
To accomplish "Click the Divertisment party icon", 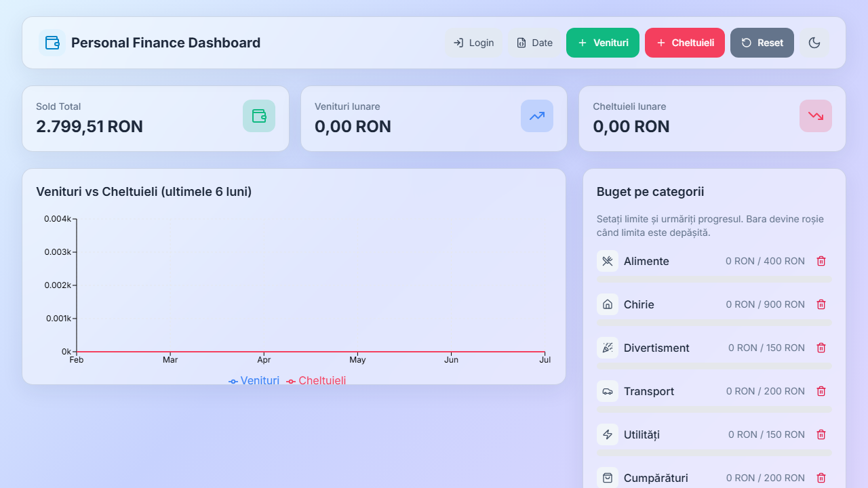I will click(x=608, y=348).
